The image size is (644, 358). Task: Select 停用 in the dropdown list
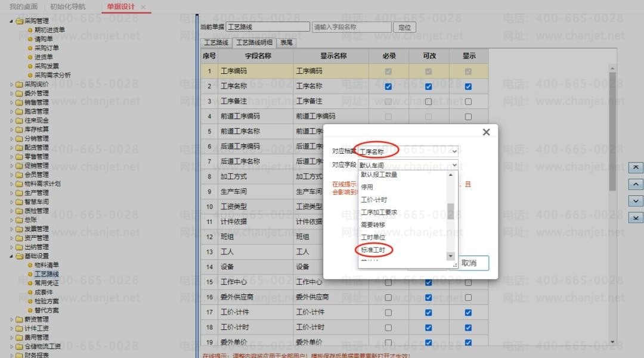coord(367,188)
